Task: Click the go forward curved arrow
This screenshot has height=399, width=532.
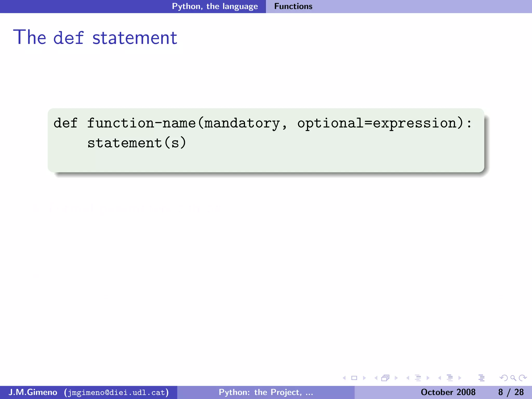Action: 523,378
